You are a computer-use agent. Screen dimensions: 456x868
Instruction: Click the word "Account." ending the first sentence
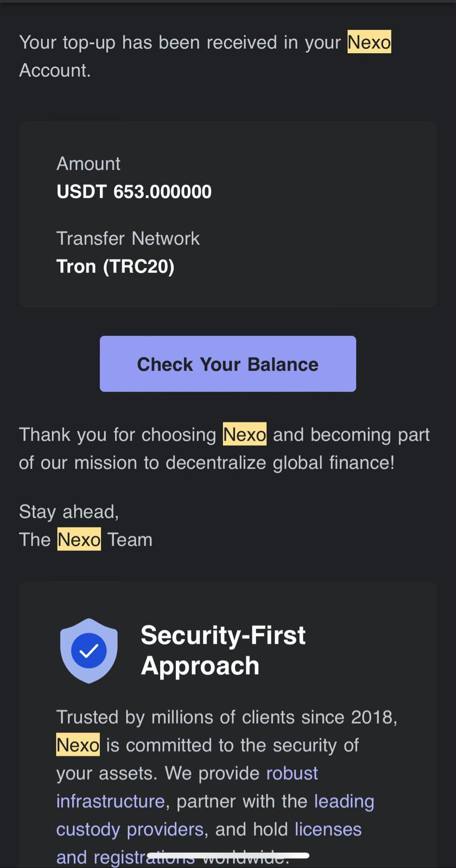tap(55, 71)
